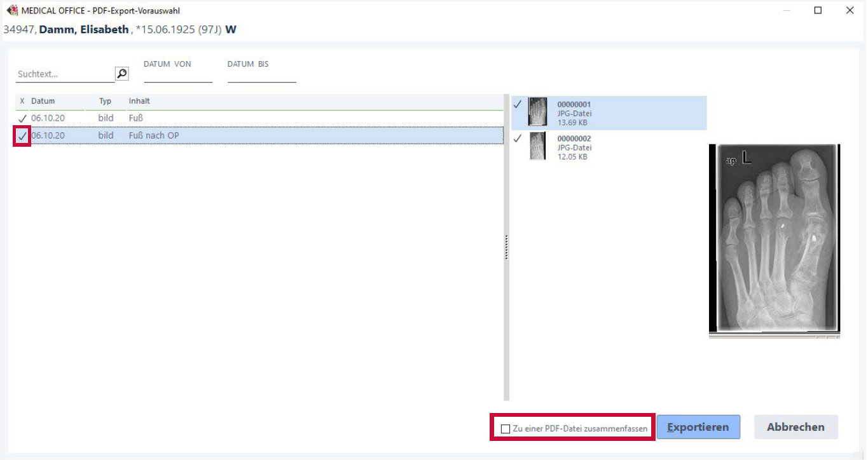This screenshot has height=460, width=868.
Task: Click the MEDICAL OFFICE app icon in title bar
Action: point(12,10)
